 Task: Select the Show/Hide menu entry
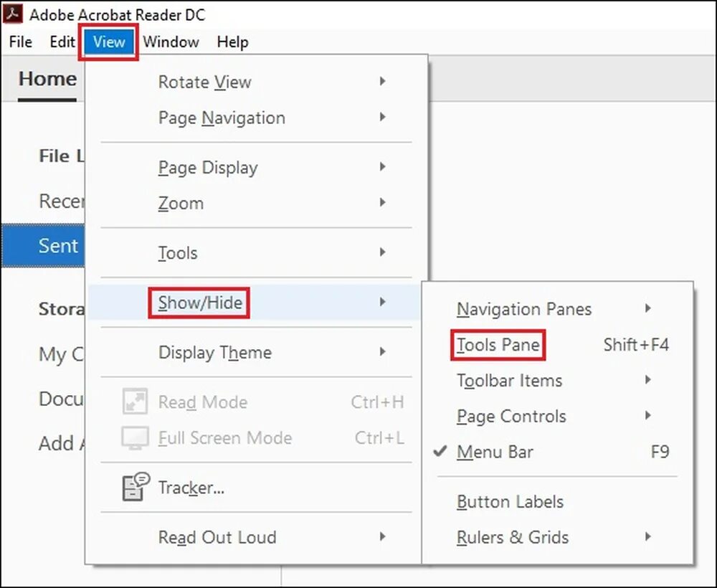pyautogui.click(x=256, y=302)
